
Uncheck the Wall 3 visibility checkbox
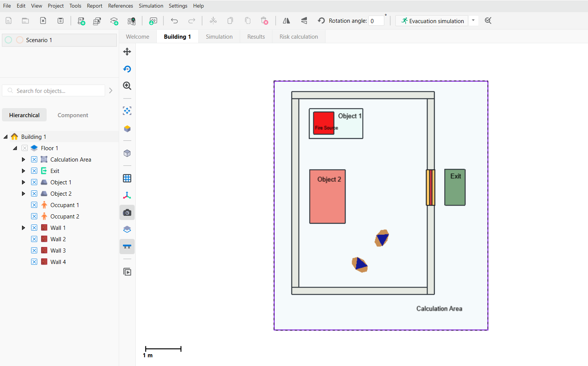(34, 250)
